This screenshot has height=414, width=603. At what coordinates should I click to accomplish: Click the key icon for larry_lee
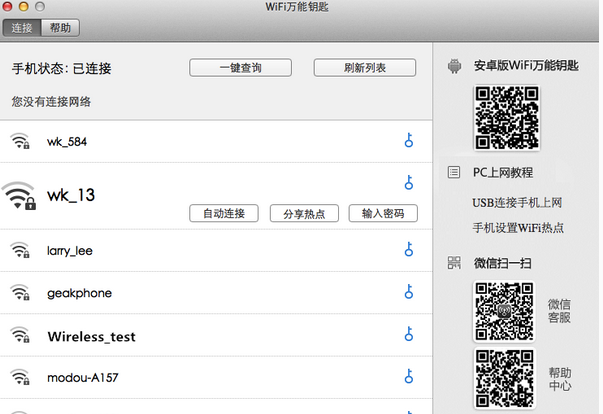tap(409, 249)
